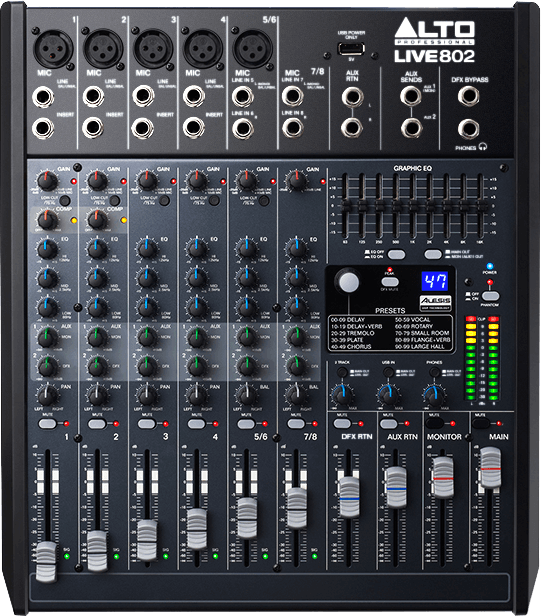Click the LINE IN 6 jack
This screenshot has width=541, height=616.
tap(243, 128)
